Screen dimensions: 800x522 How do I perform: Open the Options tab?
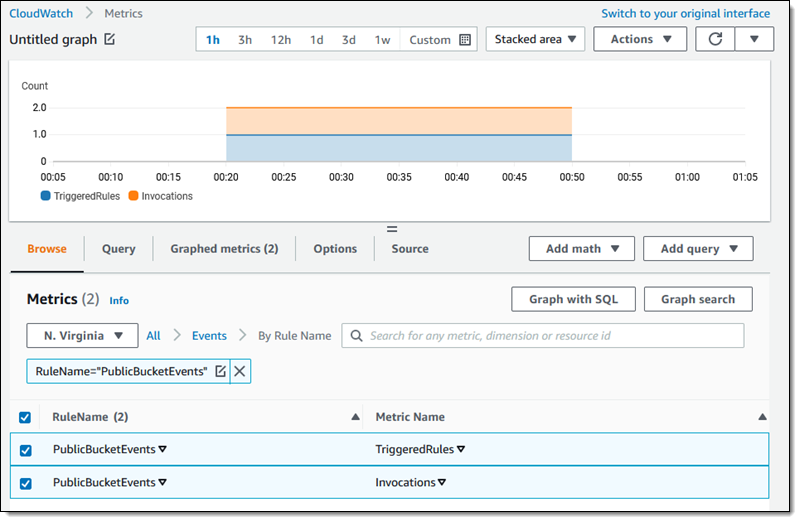point(335,248)
